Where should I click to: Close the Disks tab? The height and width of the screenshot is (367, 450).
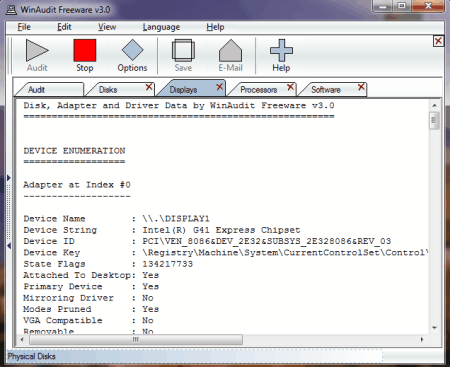(149, 87)
